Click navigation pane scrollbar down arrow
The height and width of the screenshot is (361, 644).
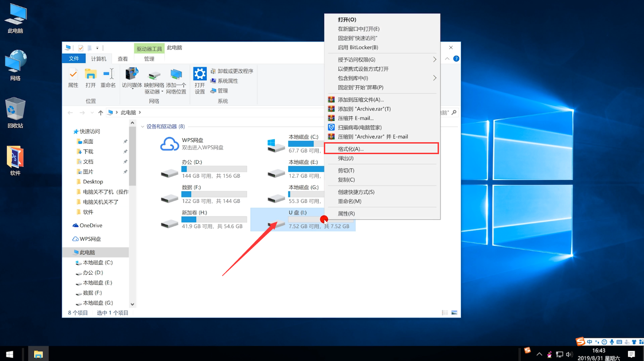pos(133,304)
